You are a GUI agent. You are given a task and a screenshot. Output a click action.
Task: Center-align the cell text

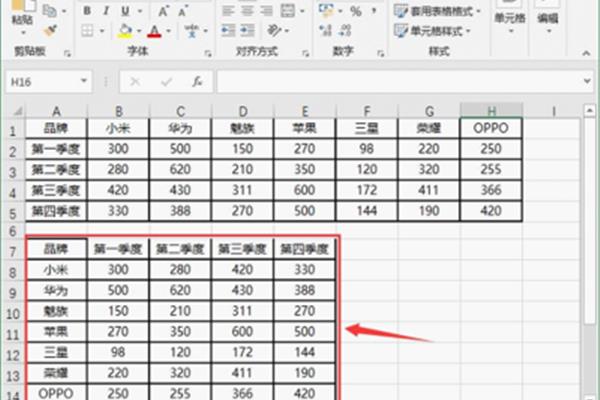coord(247,11)
